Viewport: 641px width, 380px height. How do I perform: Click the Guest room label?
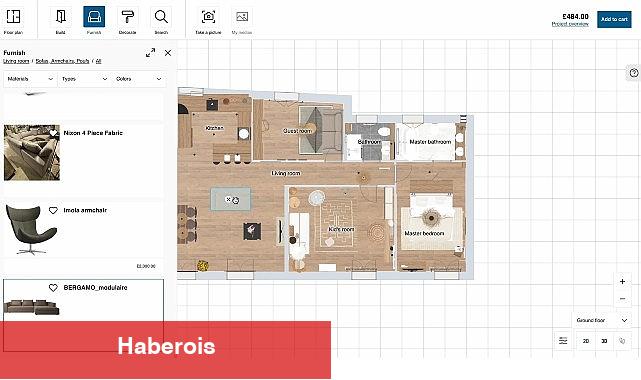pos(298,131)
